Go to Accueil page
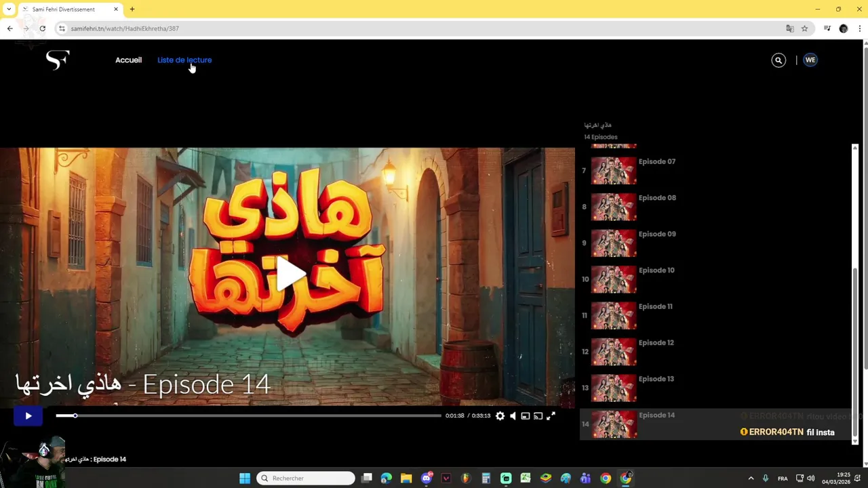The width and height of the screenshot is (868, 488). [128, 60]
